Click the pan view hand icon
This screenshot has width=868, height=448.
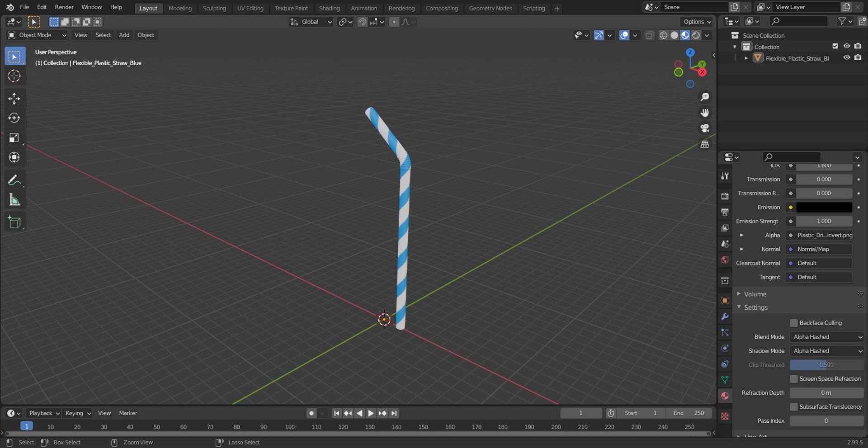pyautogui.click(x=704, y=113)
